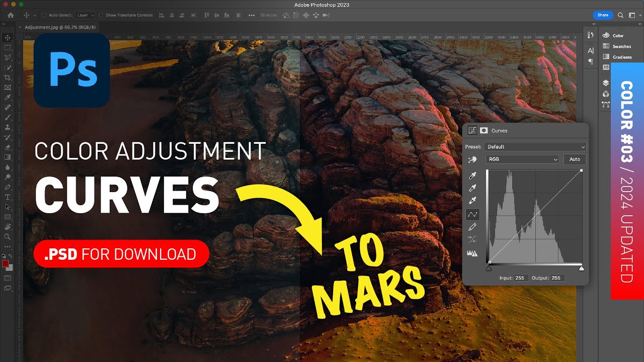Select the Type tool
This screenshot has width=644, height=362.
(8, 197)
